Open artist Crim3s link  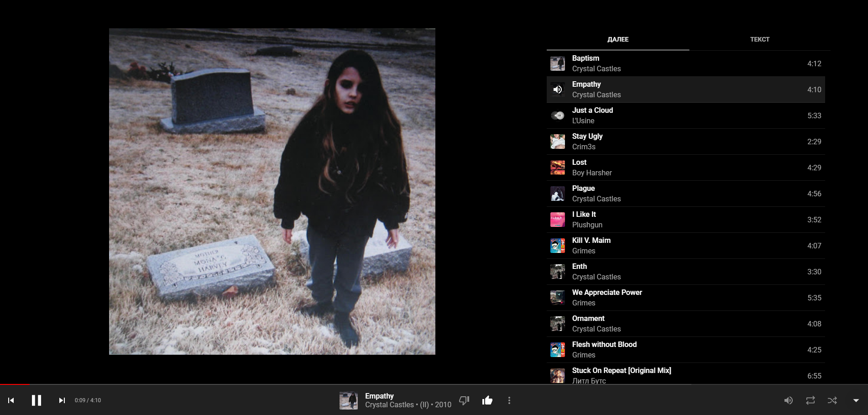click(584, 147)
